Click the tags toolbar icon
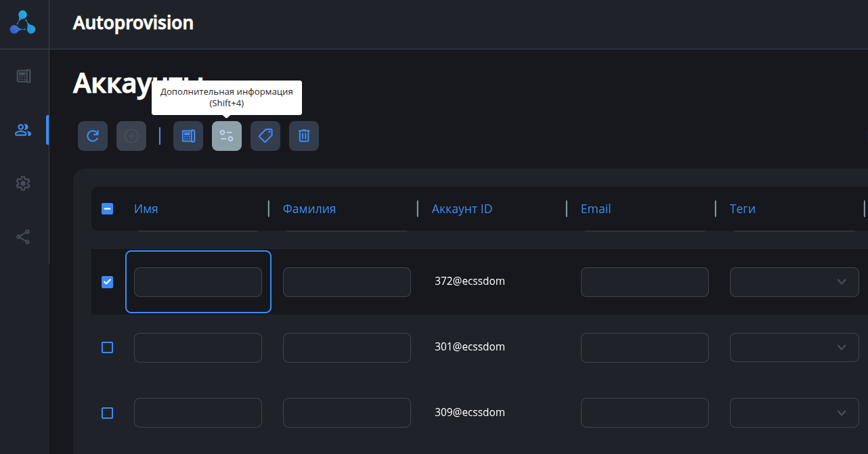Viewport: 868px width, 454px height. pyautogui.click(x=265, y=136)
